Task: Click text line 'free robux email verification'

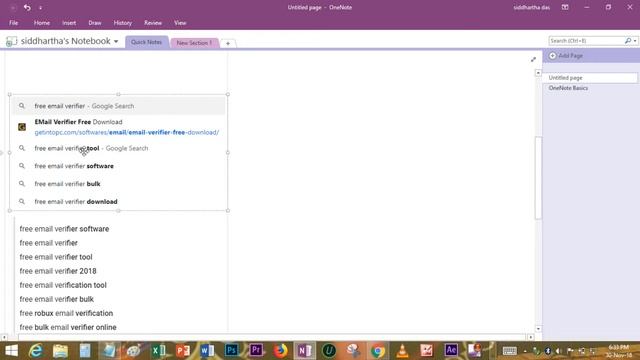Action: pos(66,313)
